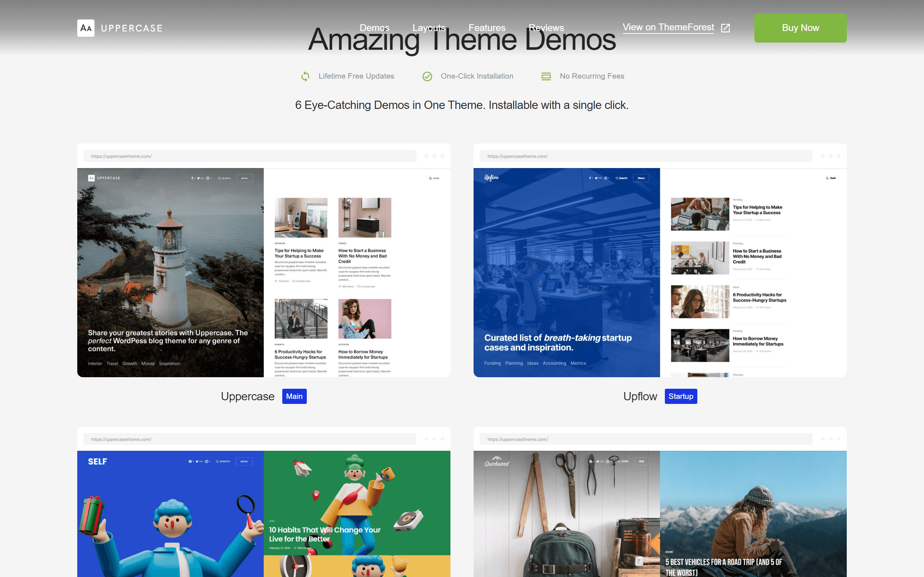Select the Facebook icon in the Uppercase demo header
Image resolution: width=924 pixels, height=577 pixels.
point(192,178)
